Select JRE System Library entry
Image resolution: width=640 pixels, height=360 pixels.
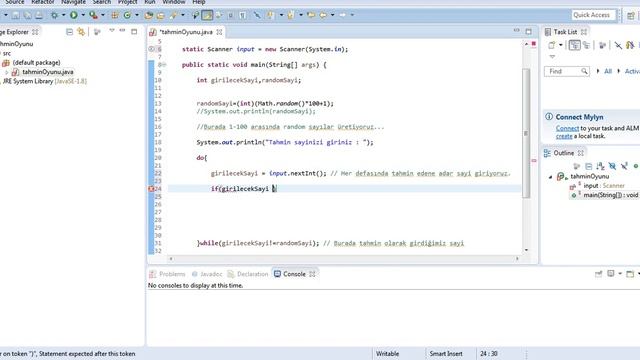(44, 81)
